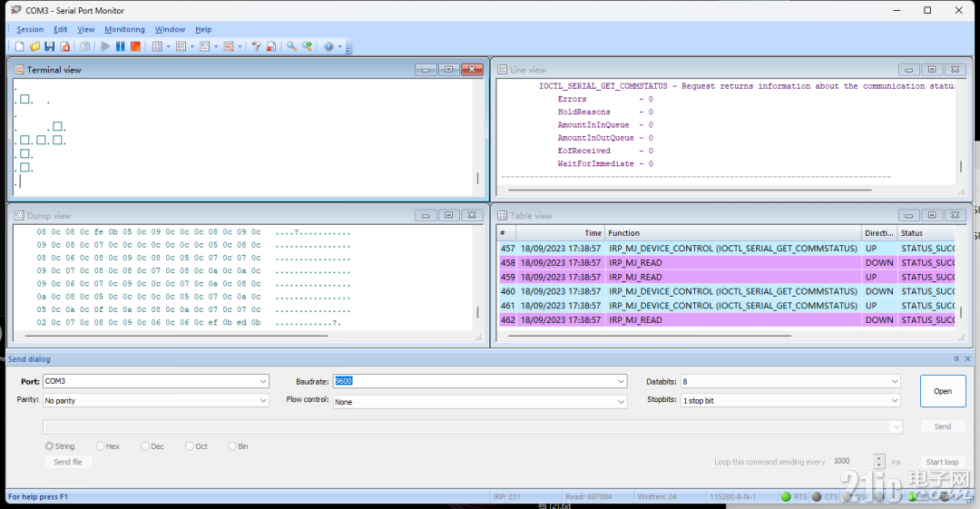Click the loop interval 1000 ms field
This screenshot has height=509, width=980.
pos(852,462)
